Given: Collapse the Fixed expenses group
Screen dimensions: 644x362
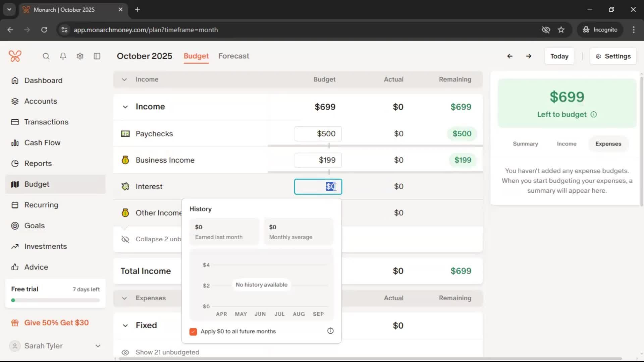Looking at the screenshot, I should pos(125,325).
